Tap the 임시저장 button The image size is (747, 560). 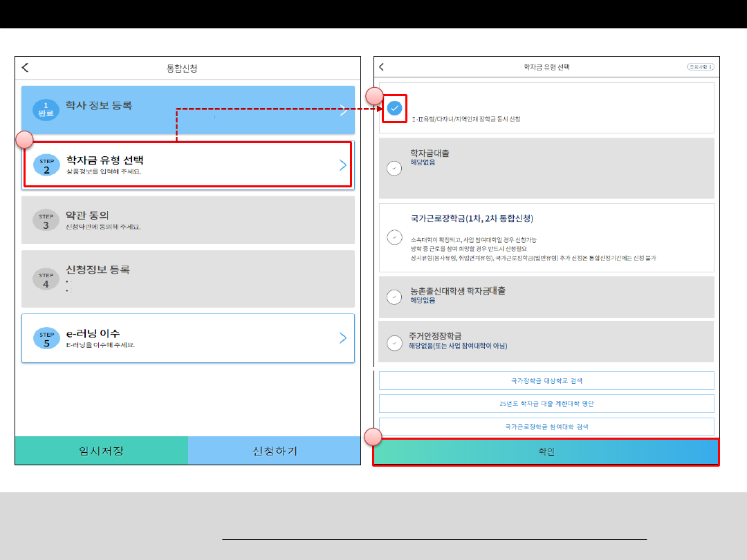click(x=102, y=451)
